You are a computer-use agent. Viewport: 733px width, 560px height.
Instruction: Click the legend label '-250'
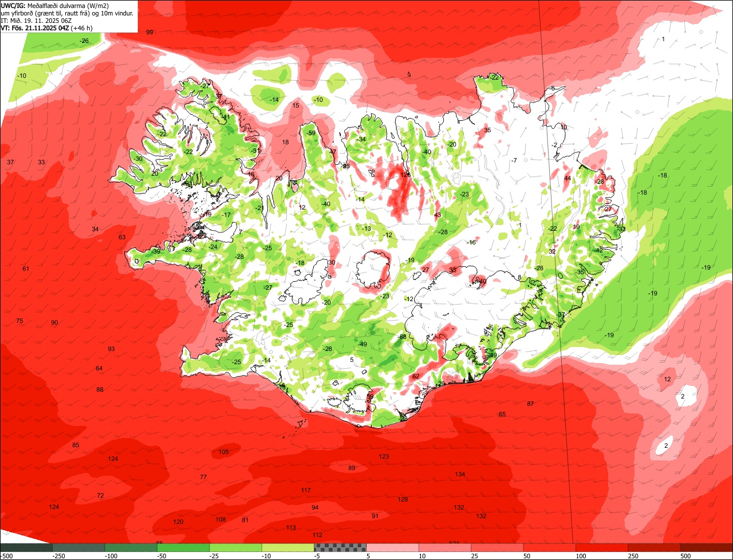click(58, 556)
